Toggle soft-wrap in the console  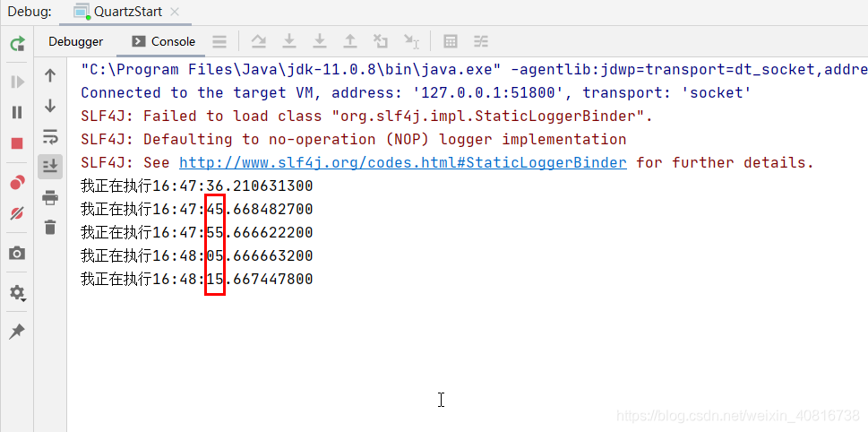pyautogui.click(x=50, y=135)
